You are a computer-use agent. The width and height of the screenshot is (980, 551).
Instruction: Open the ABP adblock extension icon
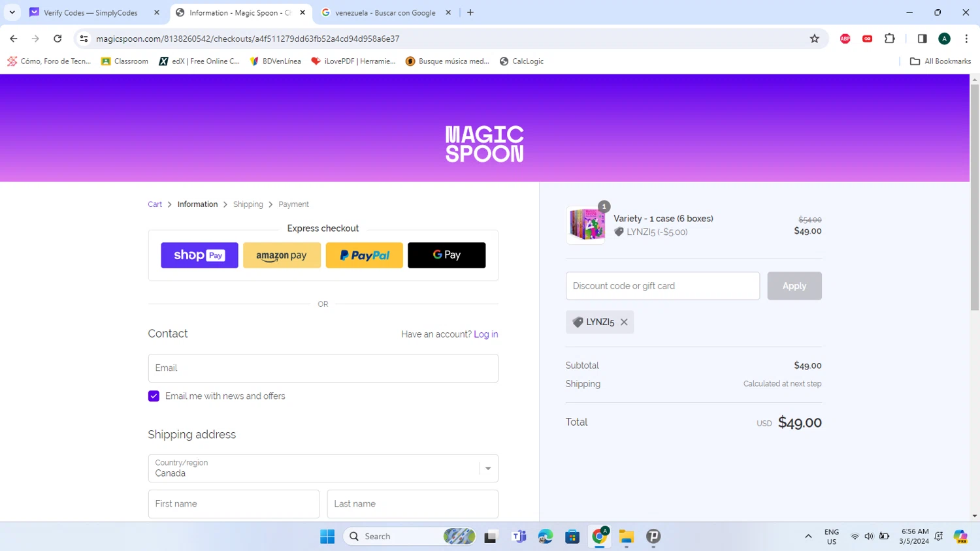[845, 39]
